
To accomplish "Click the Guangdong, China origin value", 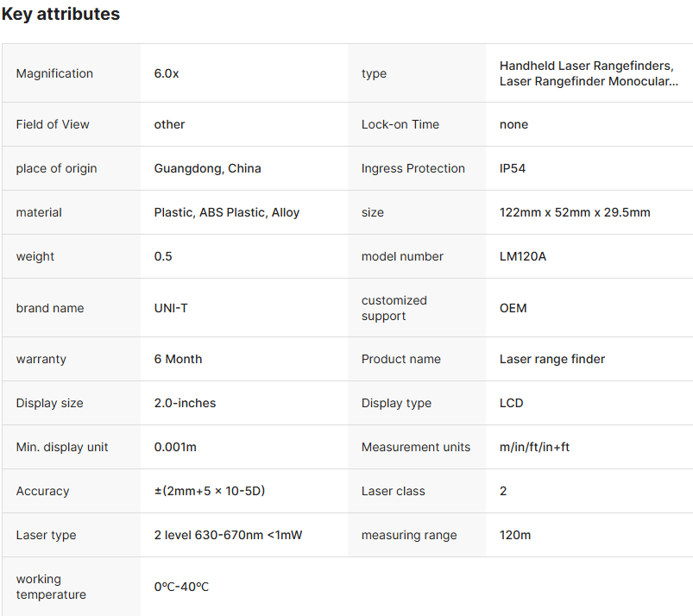I will click(x=207, y=168).
